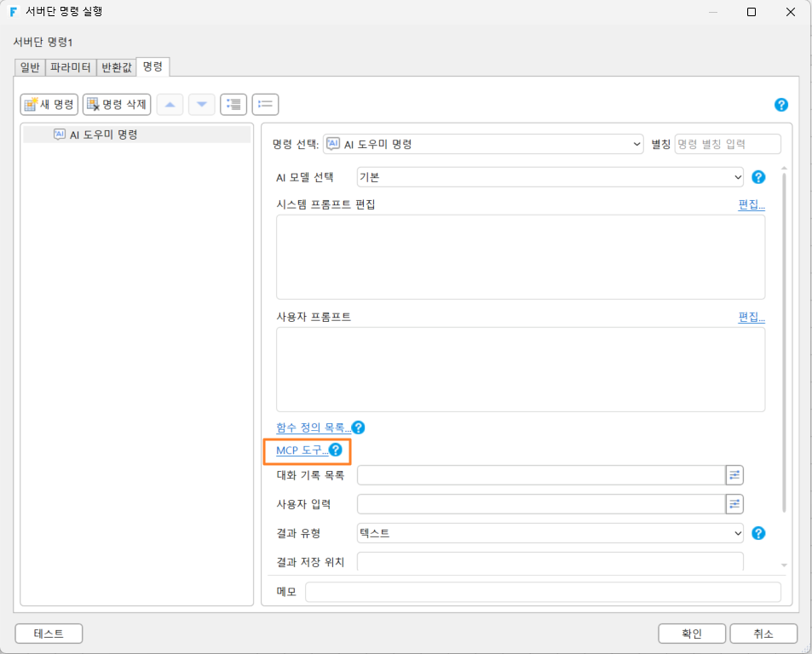Open the MCP 도구 link
The height and width of the screenshot is (654, 812).
(302, 450)
